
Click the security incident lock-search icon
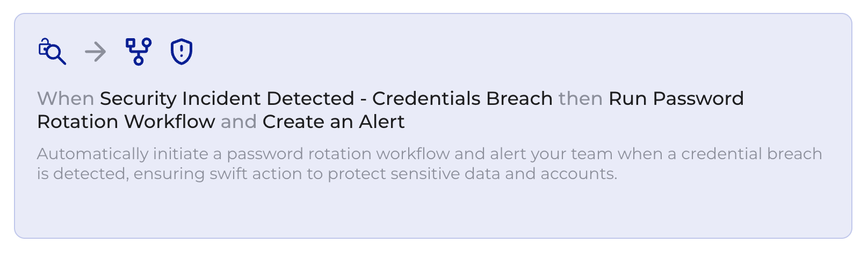tap(52, 52)
